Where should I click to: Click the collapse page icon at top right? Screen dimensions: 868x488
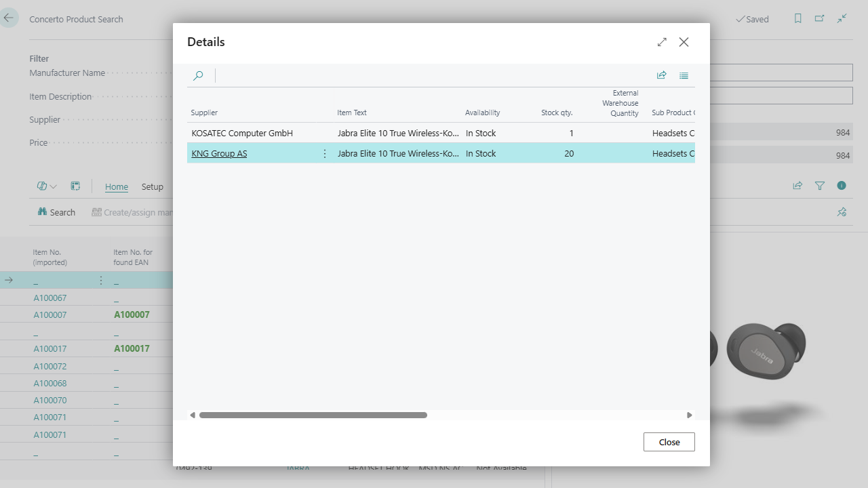coord(842,19)
